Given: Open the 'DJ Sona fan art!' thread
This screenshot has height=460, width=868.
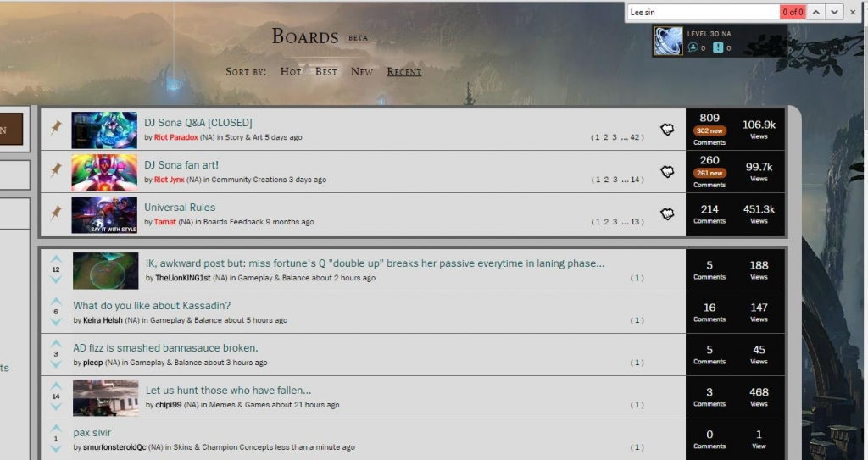Looking at the screenshot, I should tap(181, 165).
